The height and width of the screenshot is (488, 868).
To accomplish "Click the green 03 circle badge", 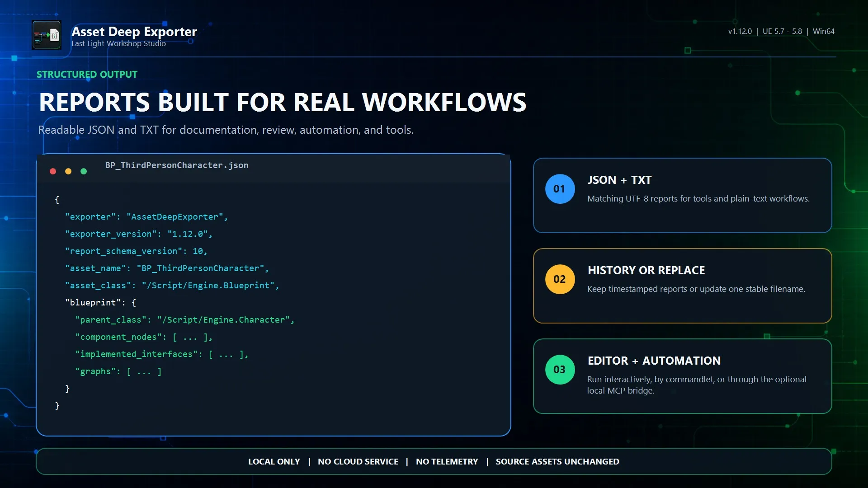I will click(x=560, y=370).
